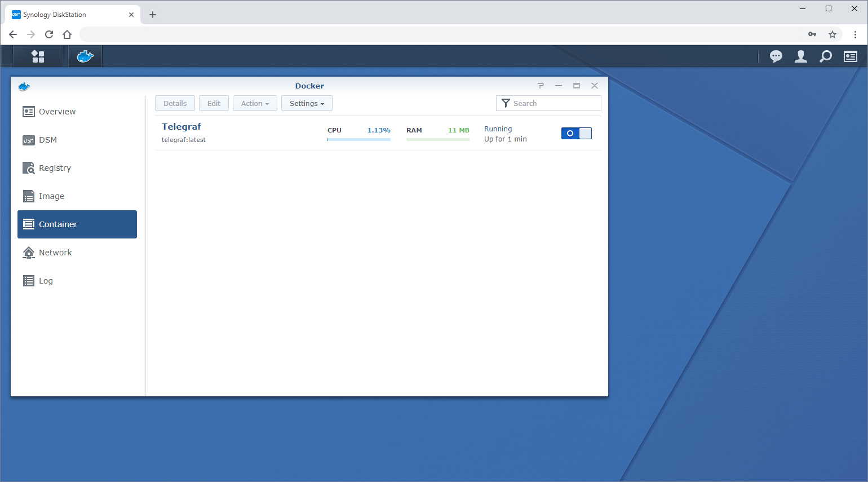Click the Docker whale logo in window title
This screenshot has height=482, width=868.
[x=24, y=86]
